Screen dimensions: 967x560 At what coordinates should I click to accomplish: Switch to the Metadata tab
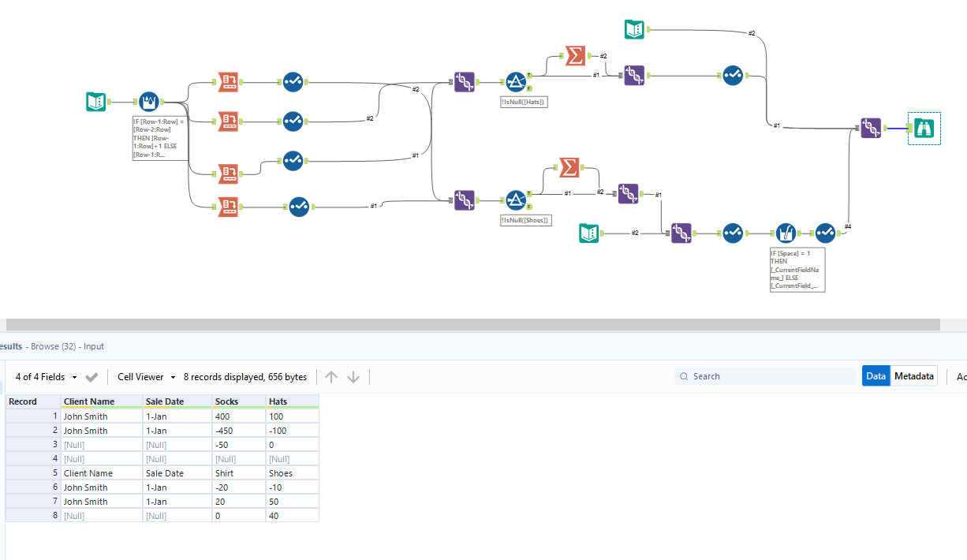913,376
